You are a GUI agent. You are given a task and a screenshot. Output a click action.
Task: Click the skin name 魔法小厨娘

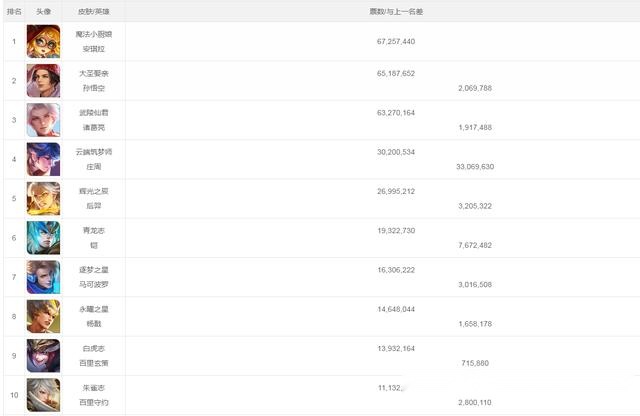[94, 34]
